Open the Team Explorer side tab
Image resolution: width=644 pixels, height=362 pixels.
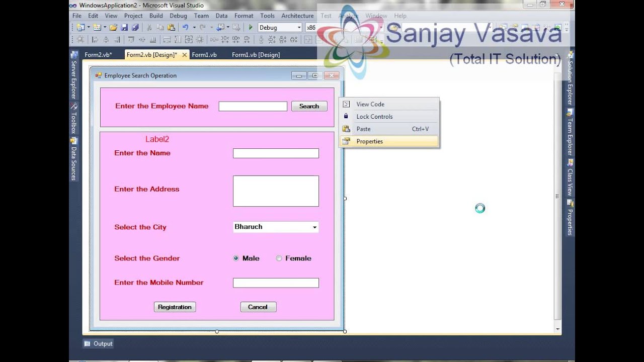coord(570,132)
